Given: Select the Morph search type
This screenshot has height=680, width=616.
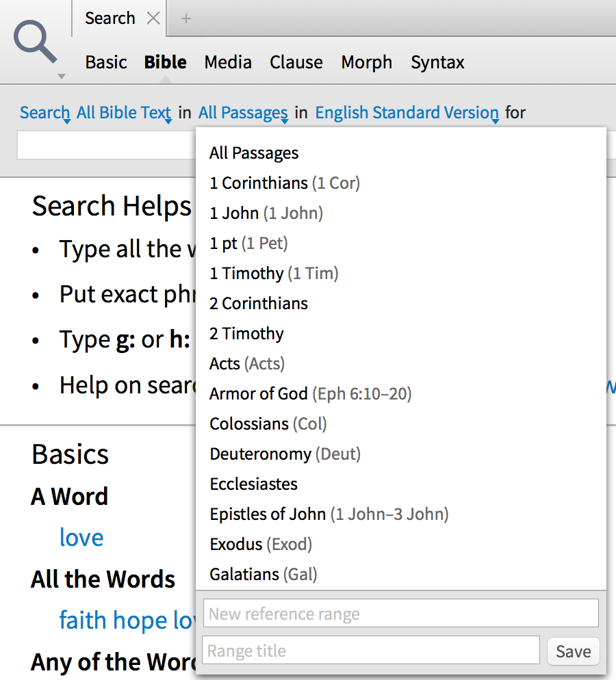Looking at the screenshot, I should 367,62.
